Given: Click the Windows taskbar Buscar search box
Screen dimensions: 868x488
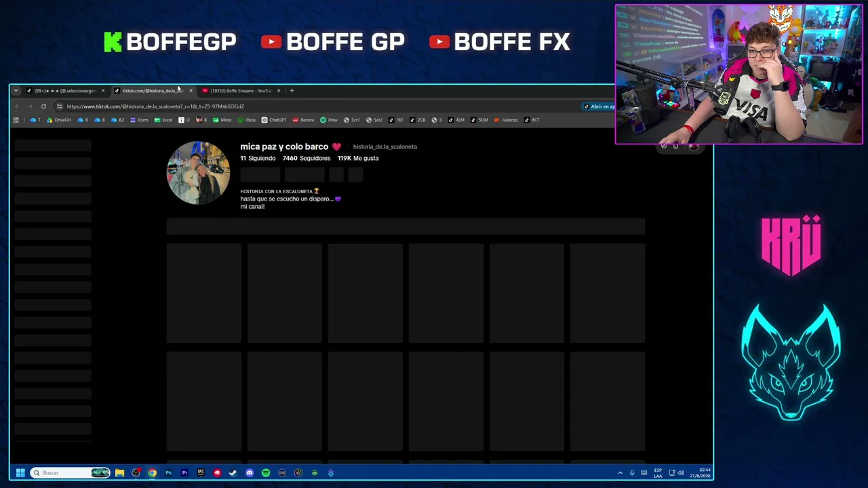Looking at the screenshot, I should coord(71,473).
